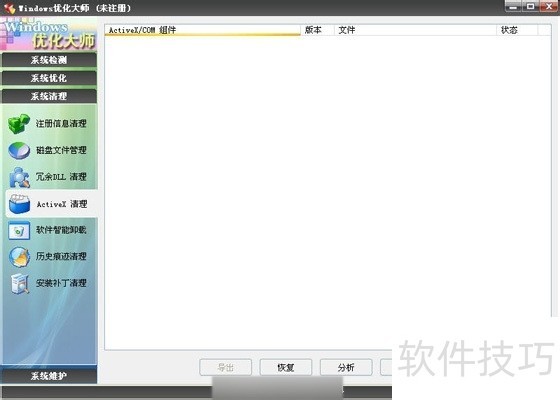The height and width of the screenshot is (400, 560).
Task: Sort by 版本 column header
Action: (317, 30)
